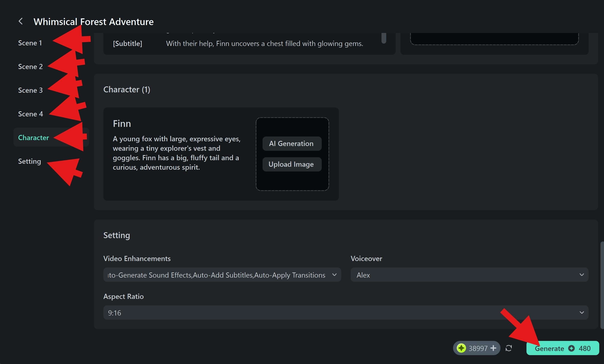Click the Subtitle text about glowing gems
This screenshot has width=604, height=364.
(265, 44)
